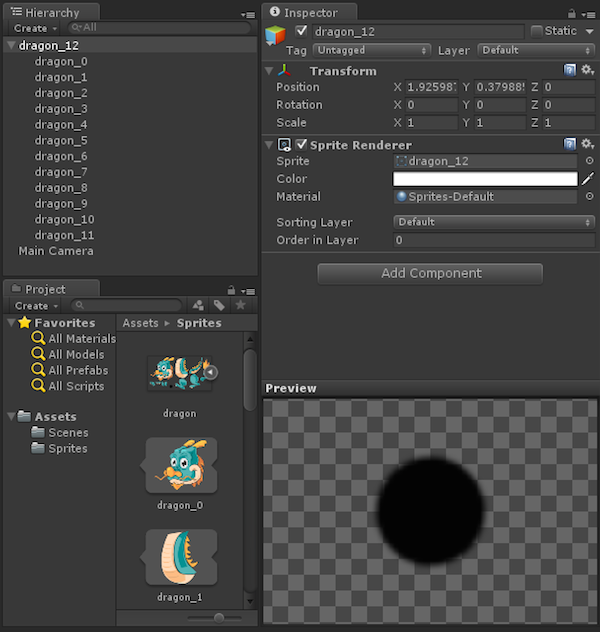Adjust the thumbnail size slider

[x=219, y=617]
